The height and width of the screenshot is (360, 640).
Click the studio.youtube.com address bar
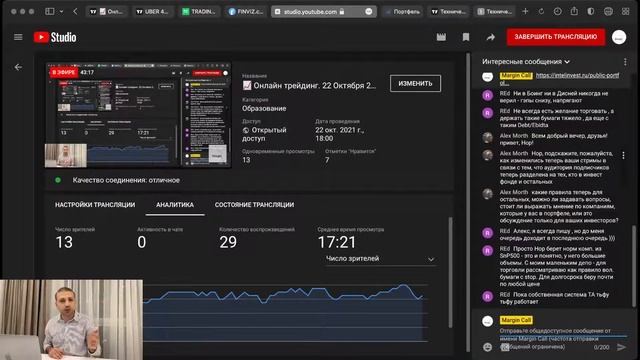(x=324, y=11)
